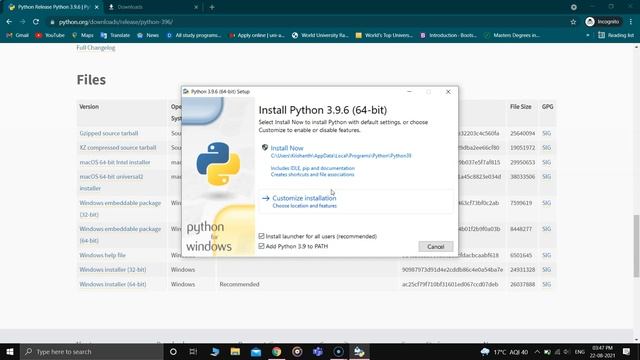Screen dimensions: 640x360
Task: Open the Incognito profile indicator
Action: [603, 22]
